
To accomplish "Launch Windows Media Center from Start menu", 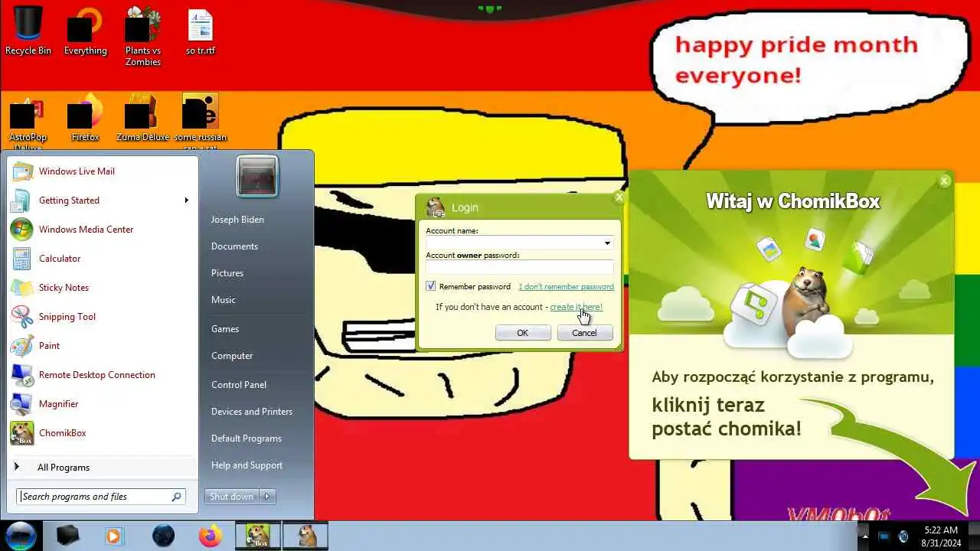I will pyautogui.click(x=103, y=230).
